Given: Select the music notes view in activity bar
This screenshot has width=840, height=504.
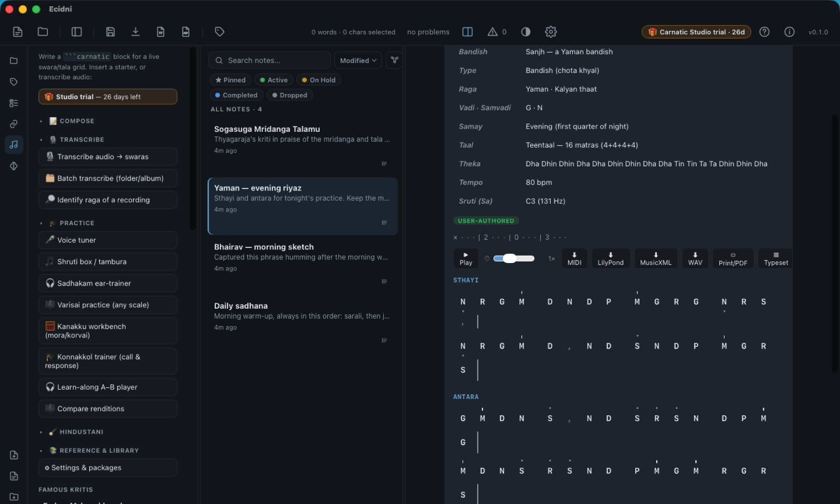Looking at the screenshot, I should coord(14,144).
